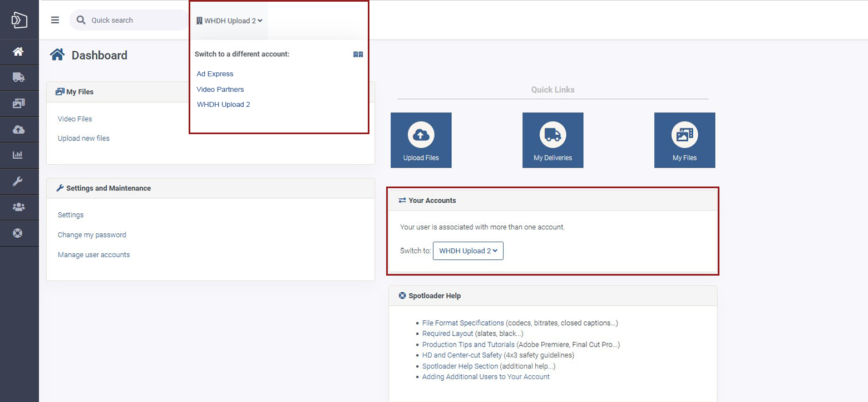
Task: Click the Quick Links heading
Action: coord(553,90)
